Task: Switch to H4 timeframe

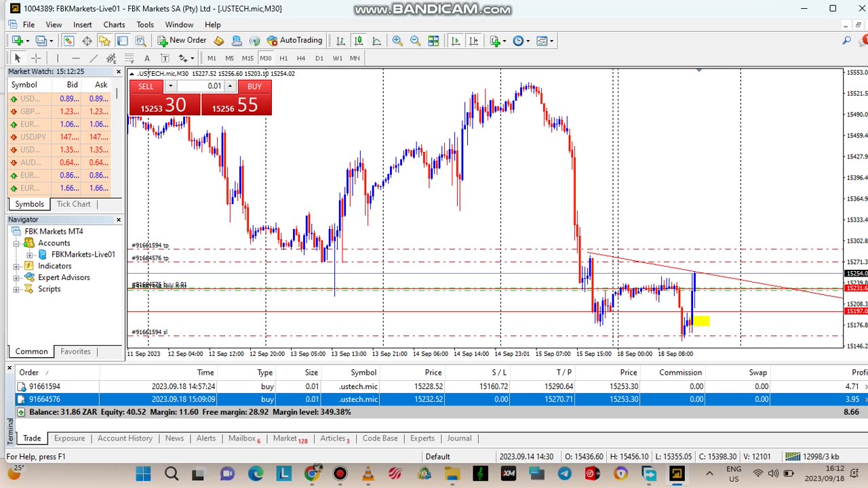Action: pos(301,58)
